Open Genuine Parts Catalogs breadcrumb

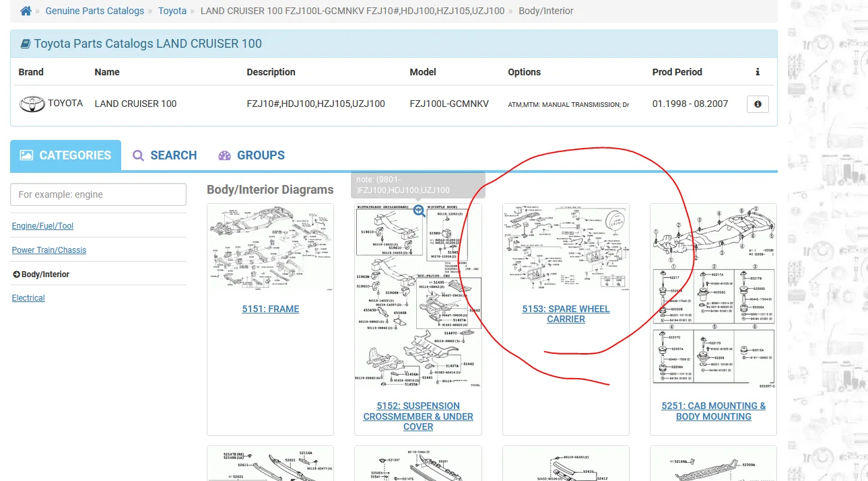pos(95,11)
